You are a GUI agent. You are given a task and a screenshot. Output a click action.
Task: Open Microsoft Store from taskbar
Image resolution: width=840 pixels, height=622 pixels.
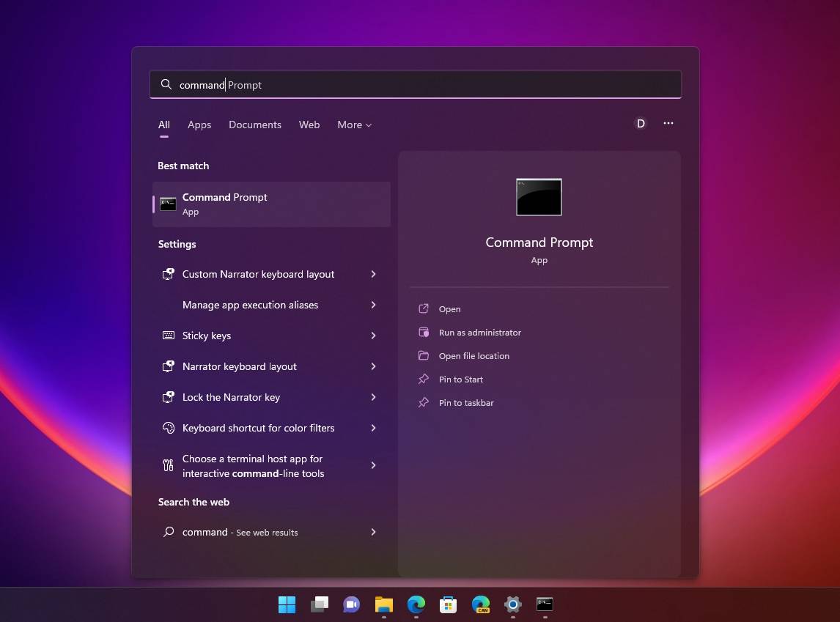pos(449,605)
